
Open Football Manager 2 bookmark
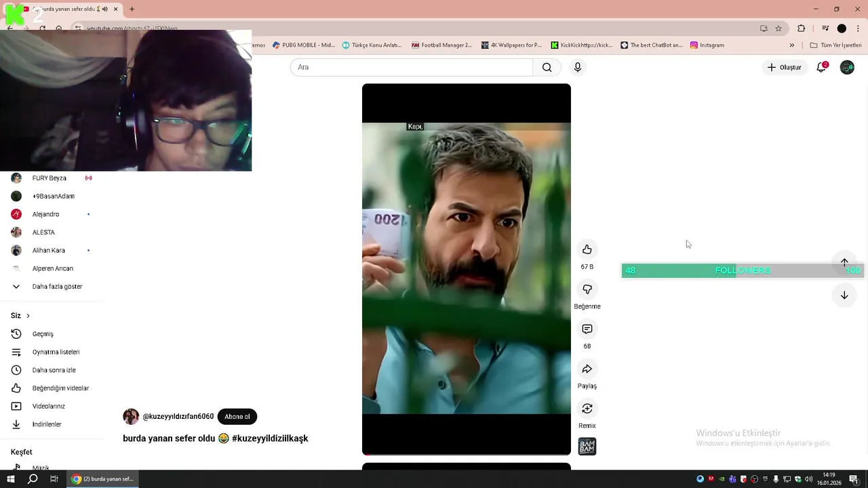click(x=441, y=45)
